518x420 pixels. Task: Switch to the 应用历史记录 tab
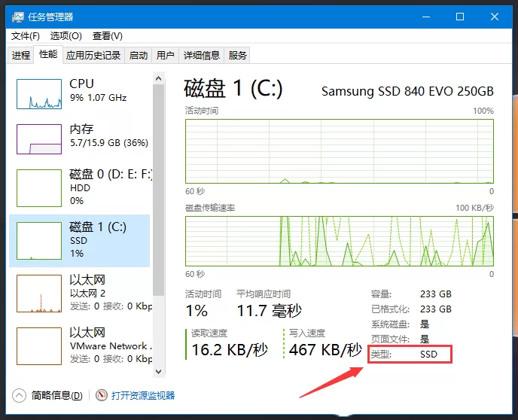[x=93, y=55]
